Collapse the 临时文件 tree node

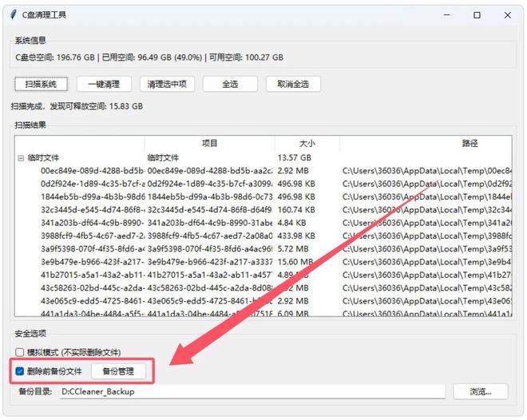click(x=20, y=158)
